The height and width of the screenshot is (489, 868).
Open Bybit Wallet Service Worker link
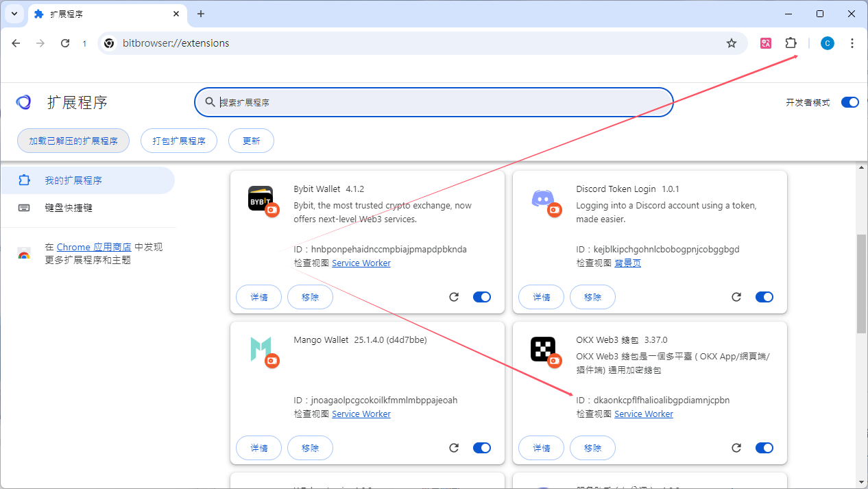361,263
